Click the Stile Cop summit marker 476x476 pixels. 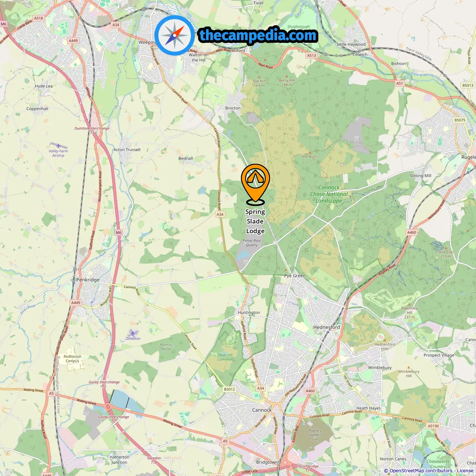pyautogui.click(x=446, y=248)
